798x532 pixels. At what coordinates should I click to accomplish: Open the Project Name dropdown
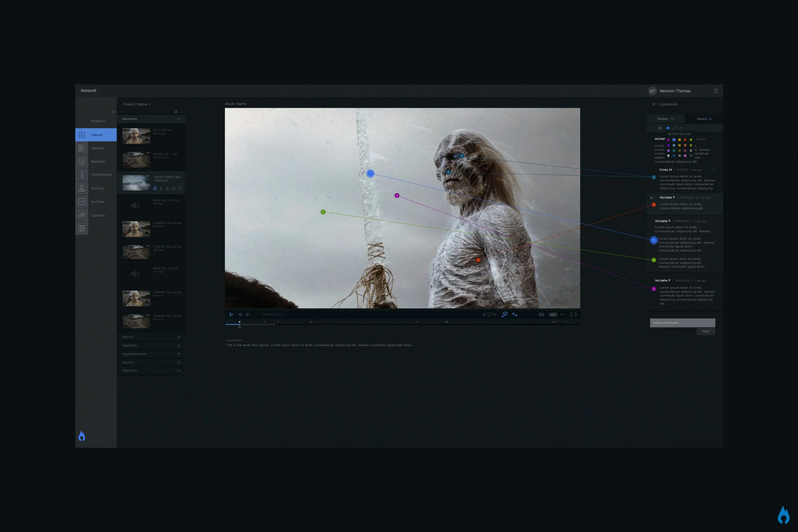[x=136, y=104]
